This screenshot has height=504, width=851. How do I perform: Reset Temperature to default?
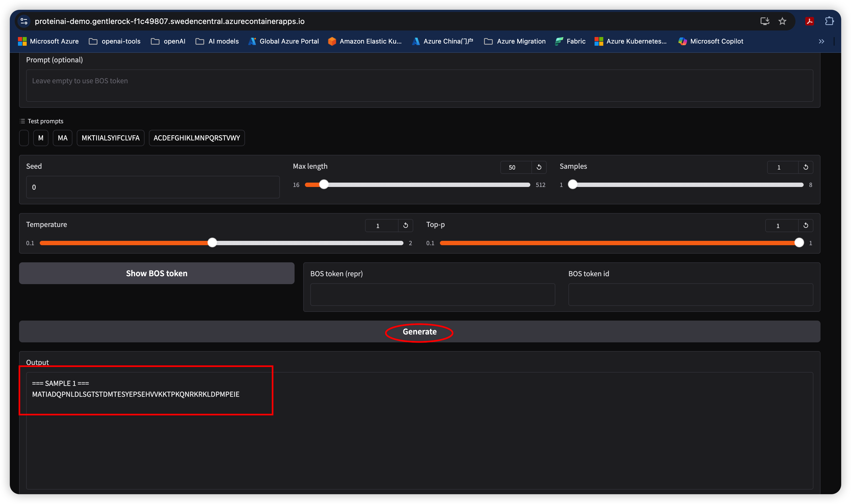406,226
